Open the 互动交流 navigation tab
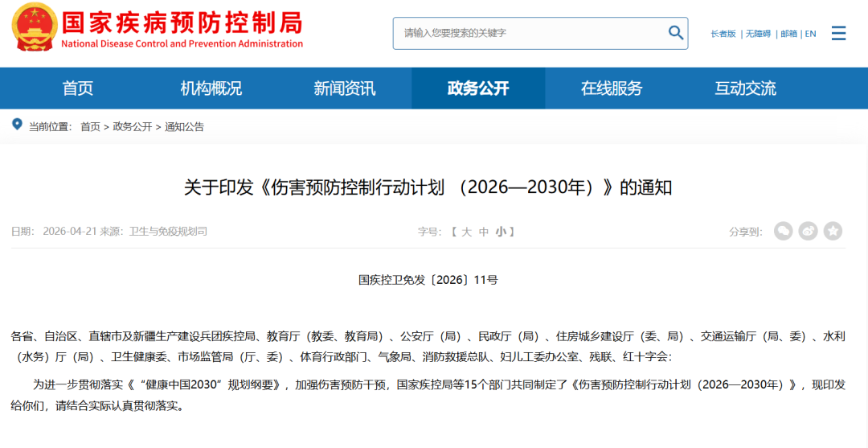 point(745,88)
